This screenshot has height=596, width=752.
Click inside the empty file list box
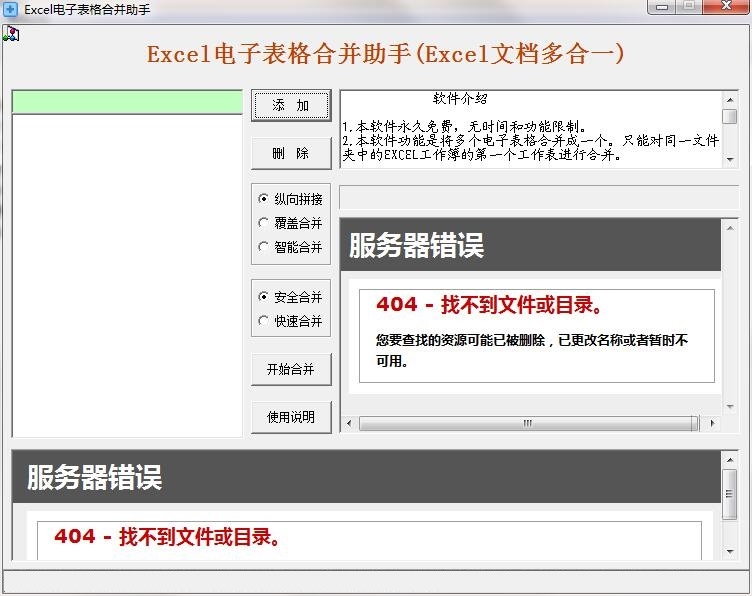pyautogui.click(x=127, y=276)
